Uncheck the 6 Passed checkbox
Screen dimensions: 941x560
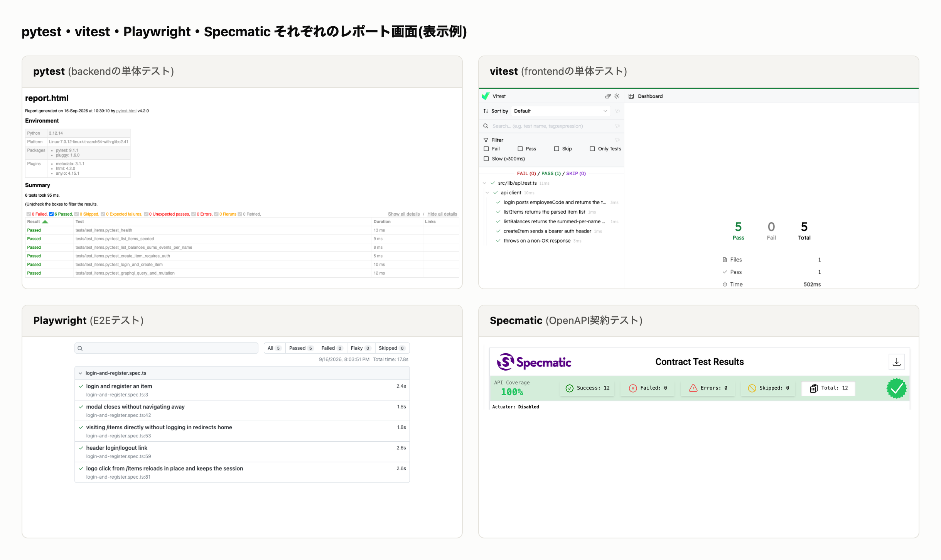(51, 214)
